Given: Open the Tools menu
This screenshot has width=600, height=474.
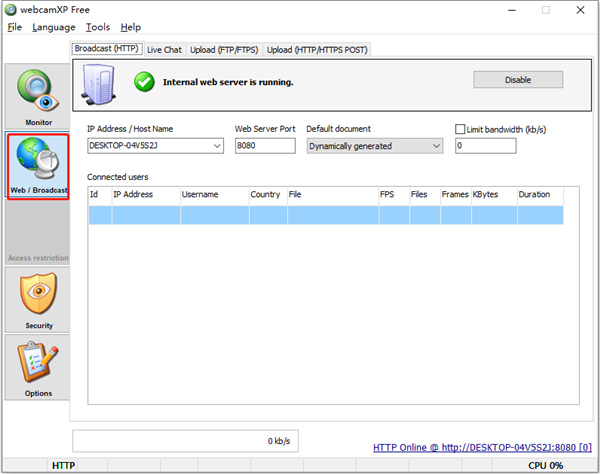Looking at the screenshot, I should 98,27.
